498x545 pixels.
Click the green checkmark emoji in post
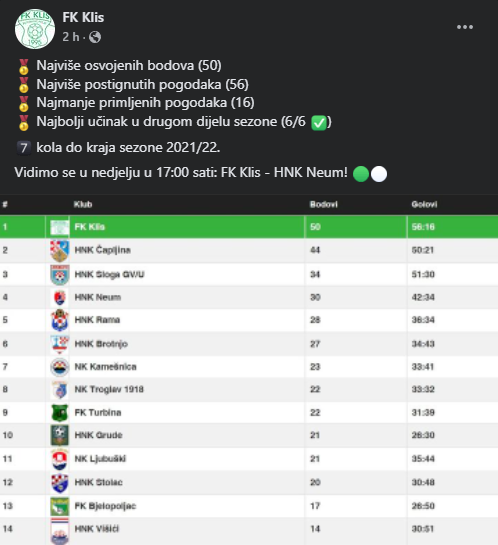tap(318, 123)
